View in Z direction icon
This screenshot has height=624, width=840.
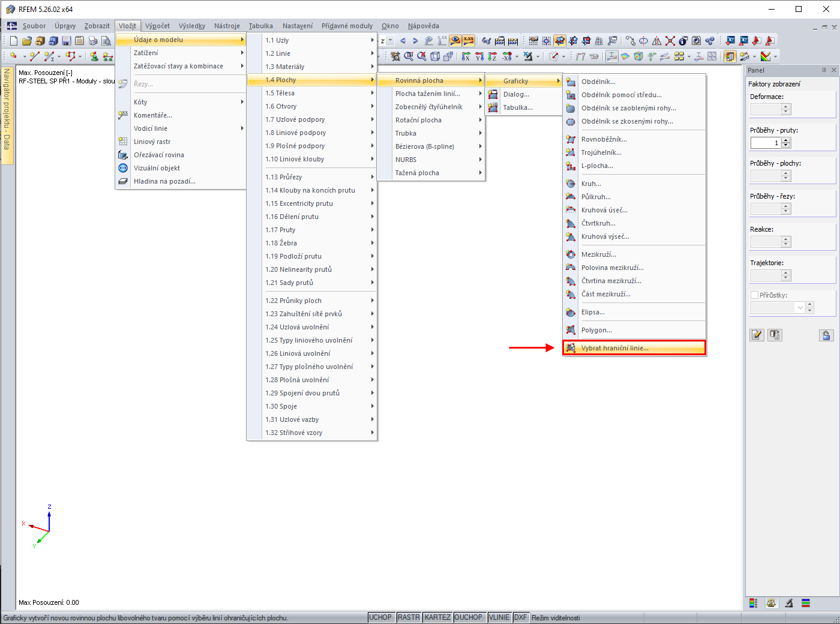(493, 56)
